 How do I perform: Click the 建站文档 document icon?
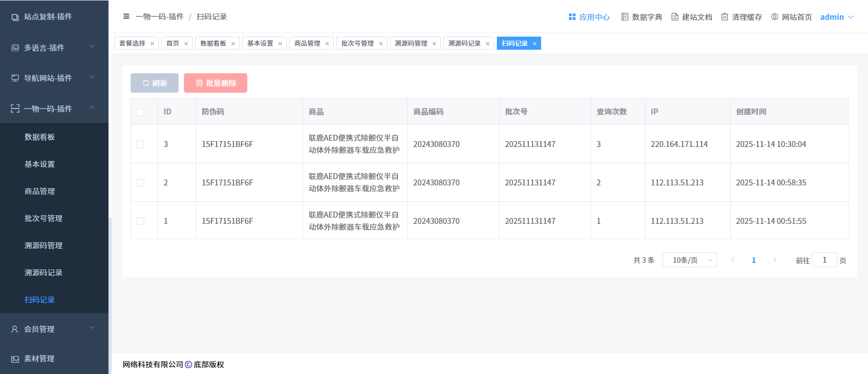(675, 17)
